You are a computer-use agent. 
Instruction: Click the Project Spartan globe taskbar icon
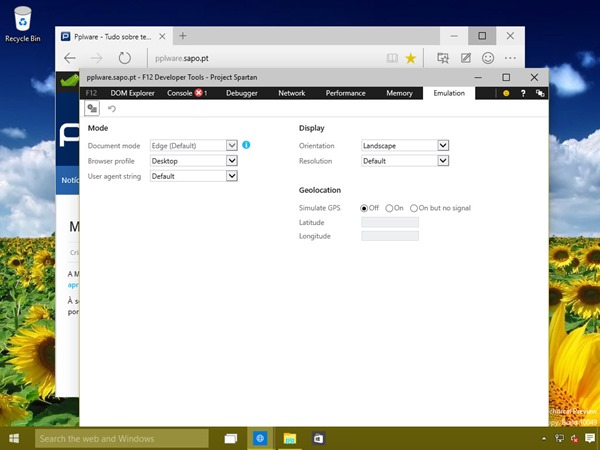point(260,439)
